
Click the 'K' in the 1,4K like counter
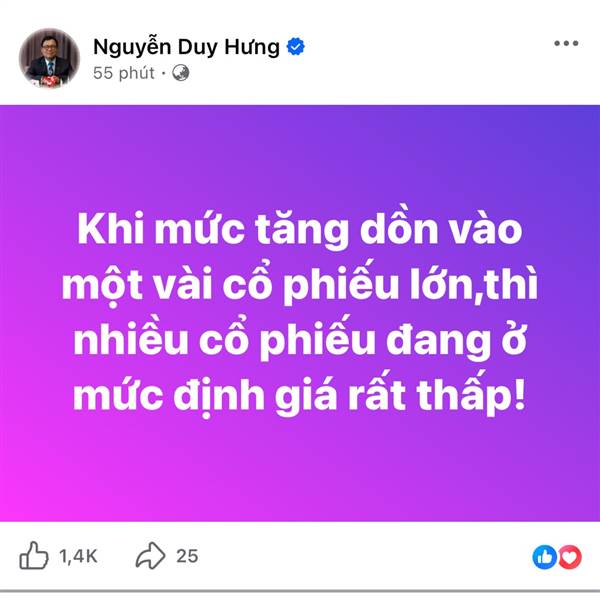(91, 556)
